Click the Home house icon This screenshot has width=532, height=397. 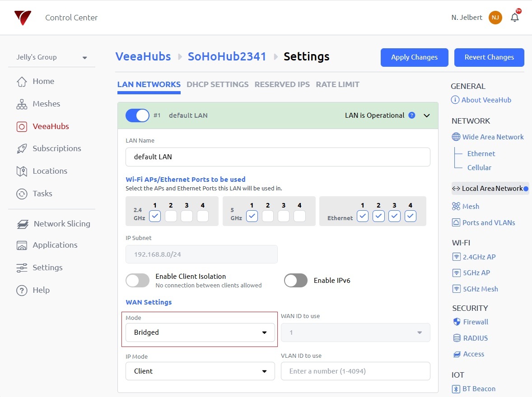[22, 81]
